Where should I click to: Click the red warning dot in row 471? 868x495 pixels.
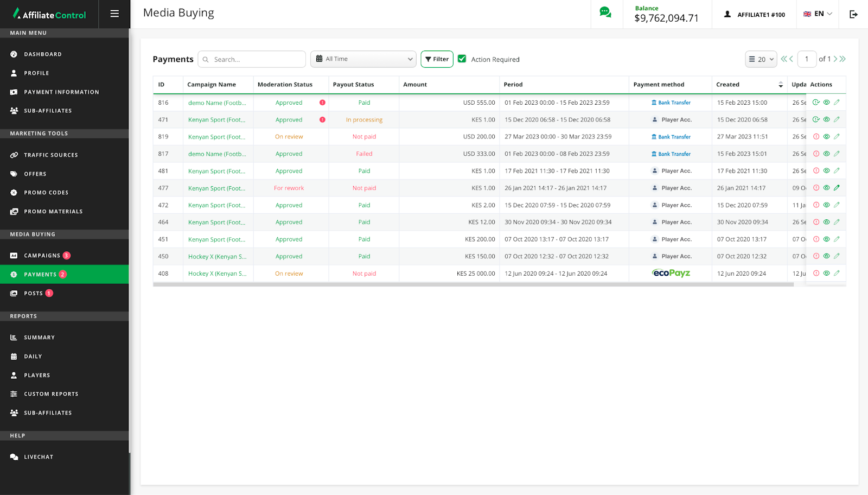pyautogui.click(x=322, y=120)
